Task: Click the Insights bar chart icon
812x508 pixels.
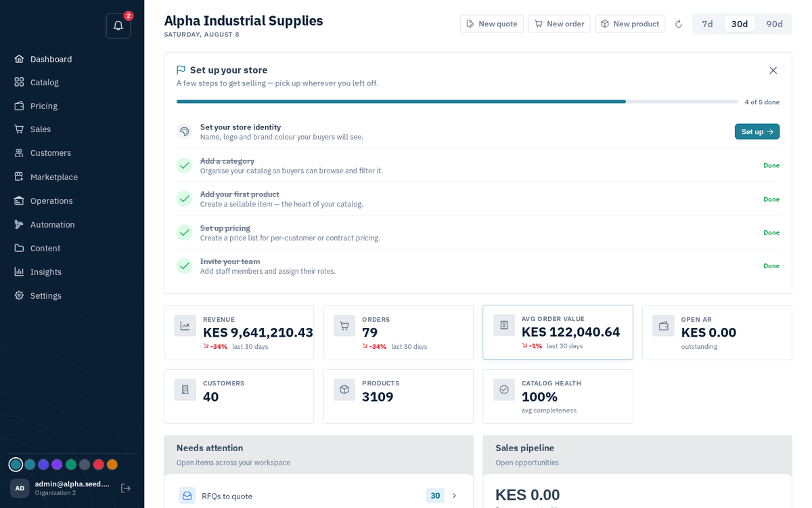Action: coord(19,272)
